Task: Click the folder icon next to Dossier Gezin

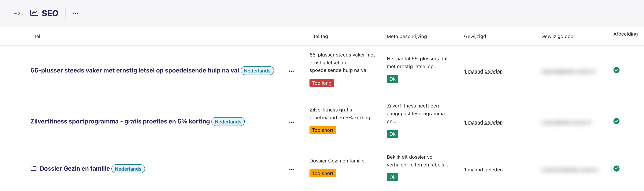Action: [34, 168]
